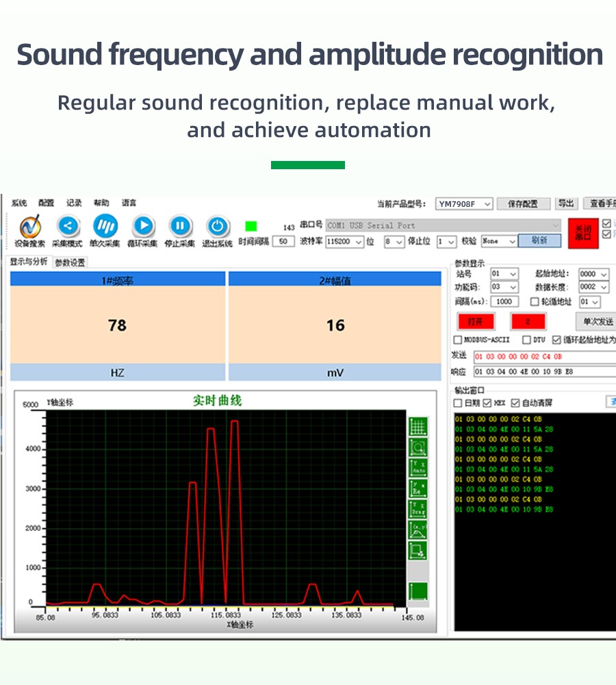
Task: Click the 单次发送 single send button
Action: tap(598, 321)
